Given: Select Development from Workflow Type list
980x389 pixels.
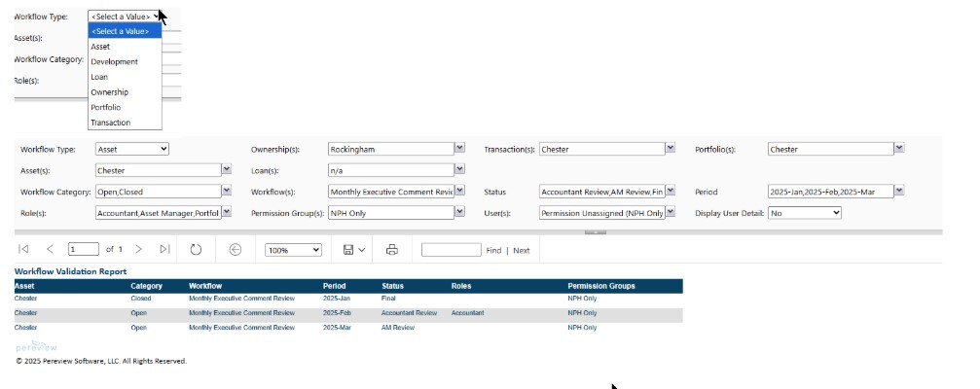Looking at the screenshot, I should [114, 61].
